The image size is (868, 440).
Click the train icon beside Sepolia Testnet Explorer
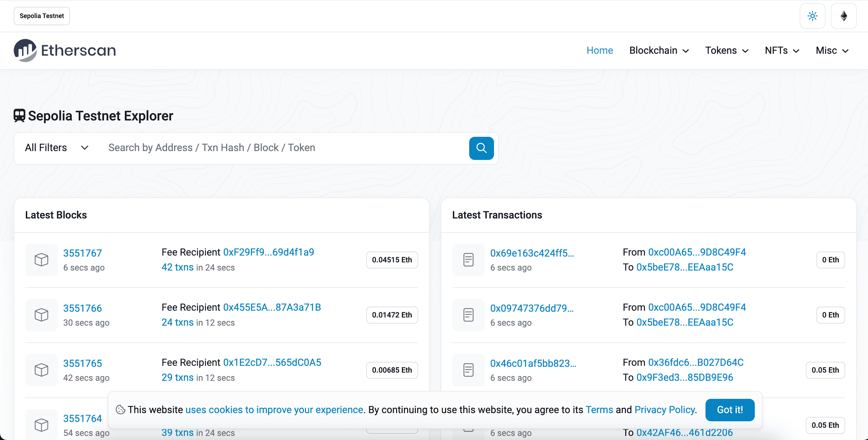19,115
